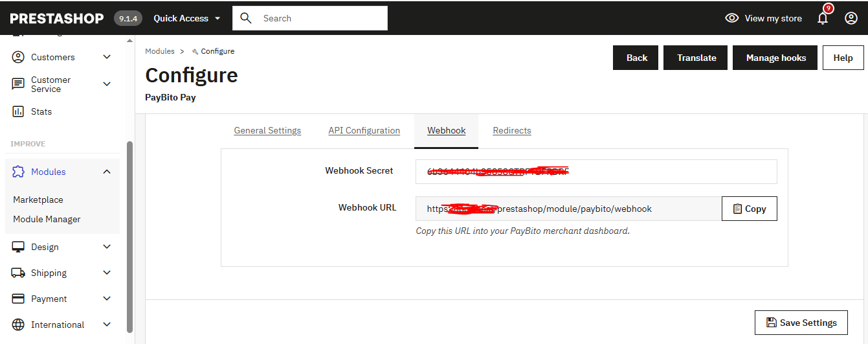Click the PayBito Pay subtitle

[170, 97]
